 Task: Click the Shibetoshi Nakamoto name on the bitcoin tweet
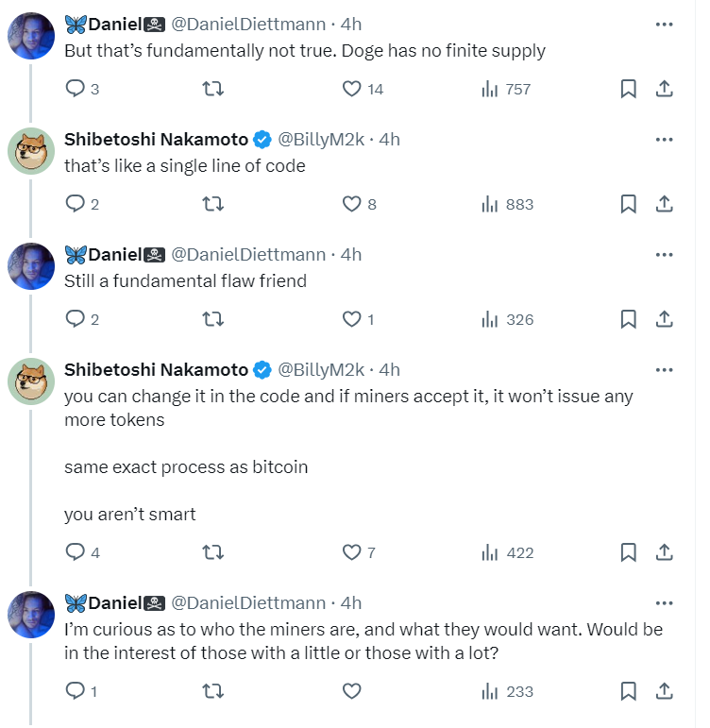point(156,369)
